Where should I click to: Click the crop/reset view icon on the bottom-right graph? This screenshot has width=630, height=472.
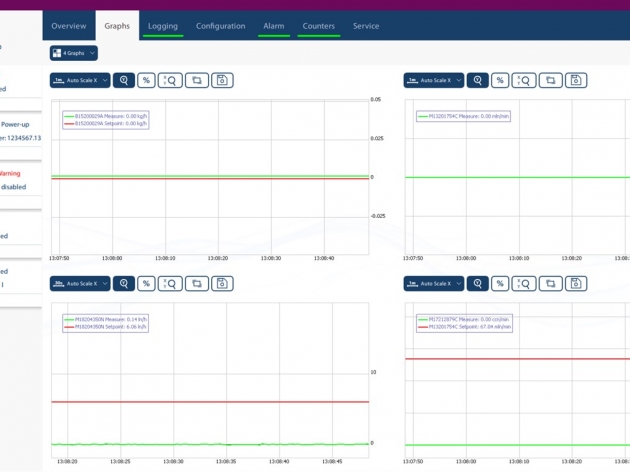pyautogui.click(x=550, y=284)
